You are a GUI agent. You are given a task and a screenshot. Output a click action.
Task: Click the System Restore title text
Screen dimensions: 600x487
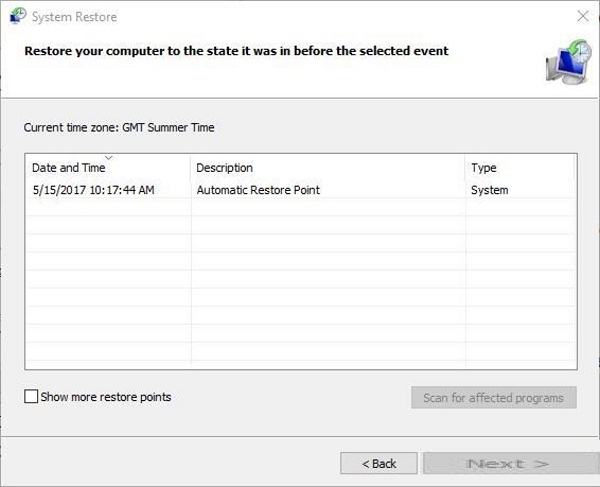pyautogui.click(x=73, y=16)
